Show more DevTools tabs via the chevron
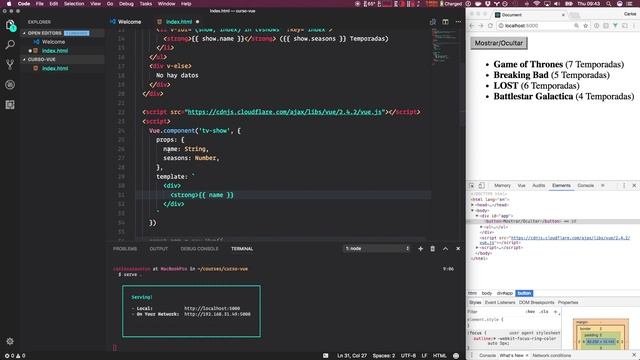 [602, 186]
